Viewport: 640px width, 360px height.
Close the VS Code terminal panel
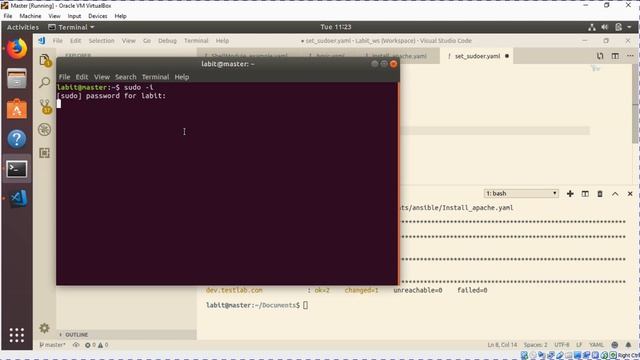(x=630, y=193)
